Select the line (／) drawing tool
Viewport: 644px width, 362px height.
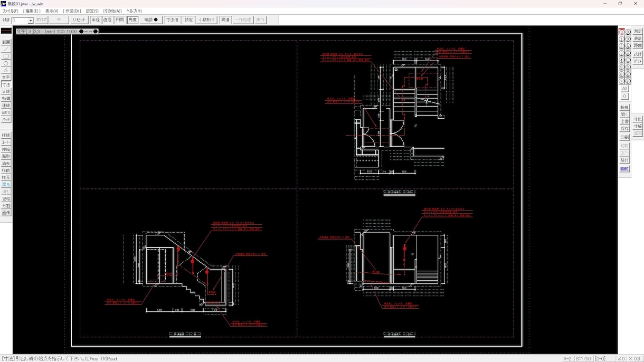[x=6, y=49]
